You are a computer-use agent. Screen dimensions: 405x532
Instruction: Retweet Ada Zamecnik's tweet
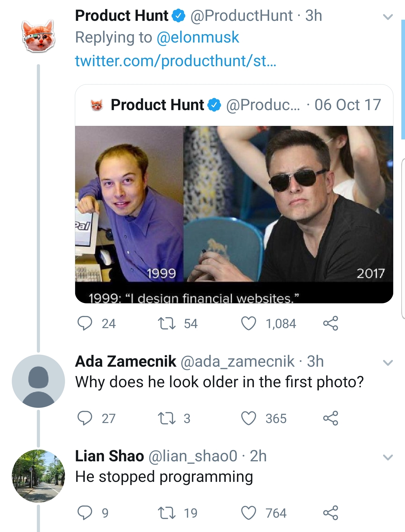(x=167, y=418)
